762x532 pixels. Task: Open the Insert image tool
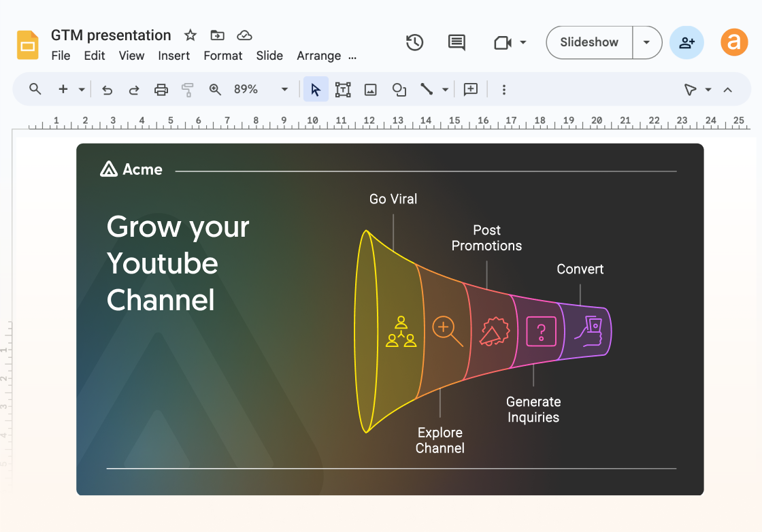pyautogui.click(x=370, y=89)
